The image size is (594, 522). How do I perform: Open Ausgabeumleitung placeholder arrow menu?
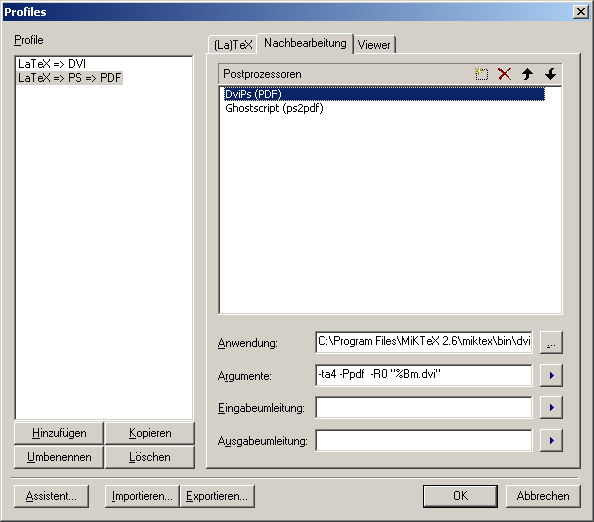point(551,440)
